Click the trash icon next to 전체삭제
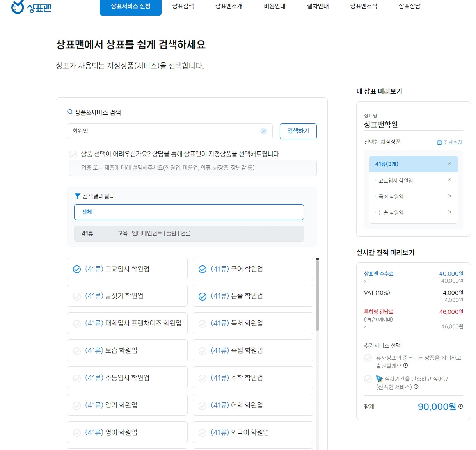 click(x=439, y=142)
